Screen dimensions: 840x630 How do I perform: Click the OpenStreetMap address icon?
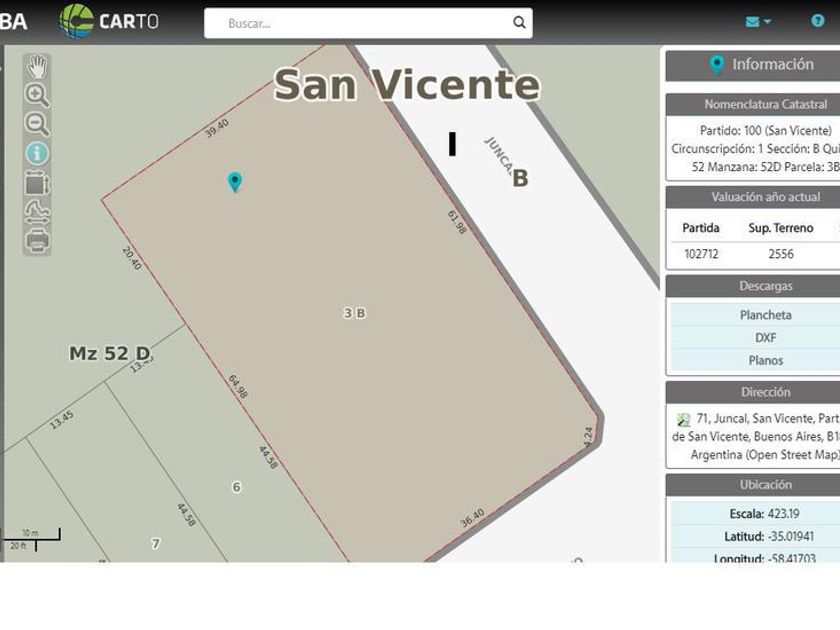(x=683, y=419)
